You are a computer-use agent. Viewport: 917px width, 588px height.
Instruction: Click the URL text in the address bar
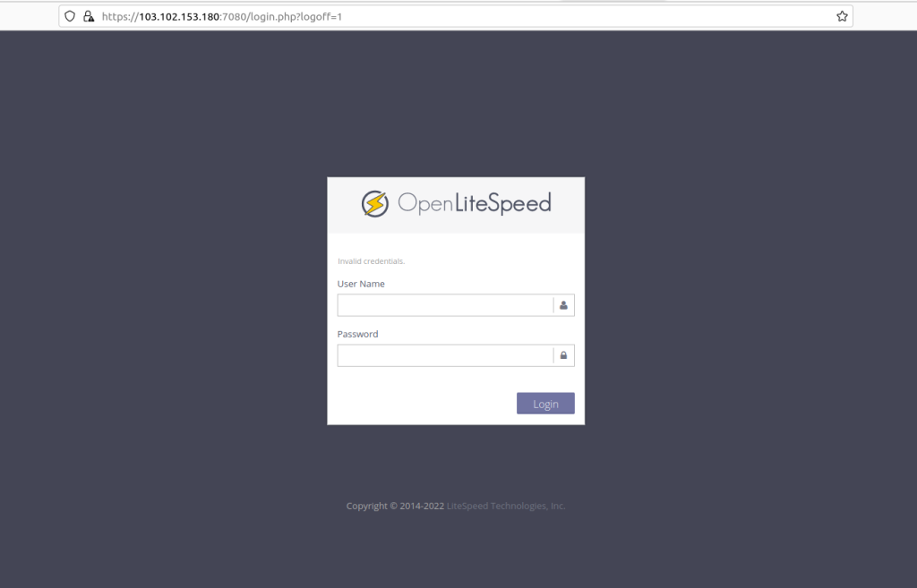(x=222, y=16)
